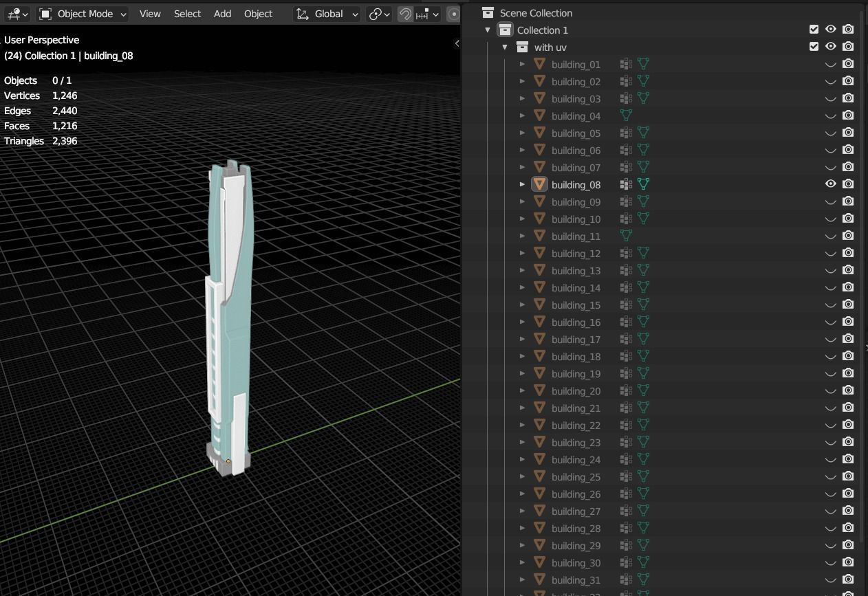Viewport: 868px width, 596px height.
Task: Toggle the snapping magnet
Action: [x=406, y=14]
